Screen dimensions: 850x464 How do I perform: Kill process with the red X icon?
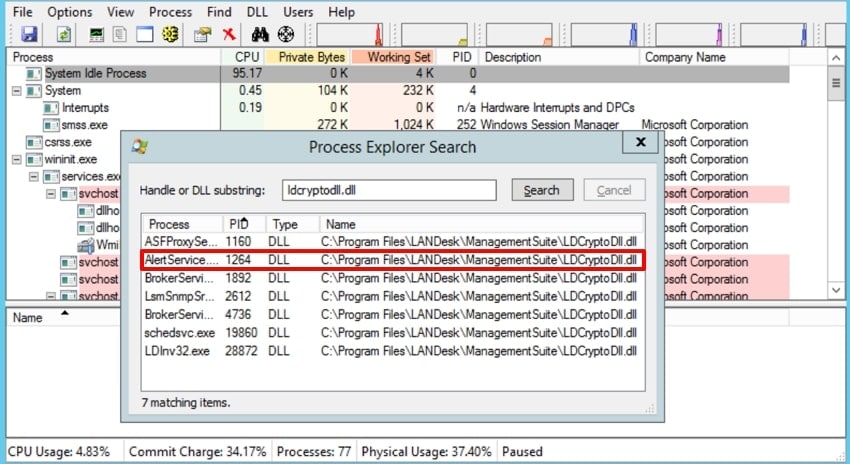(x=229, y=35)
